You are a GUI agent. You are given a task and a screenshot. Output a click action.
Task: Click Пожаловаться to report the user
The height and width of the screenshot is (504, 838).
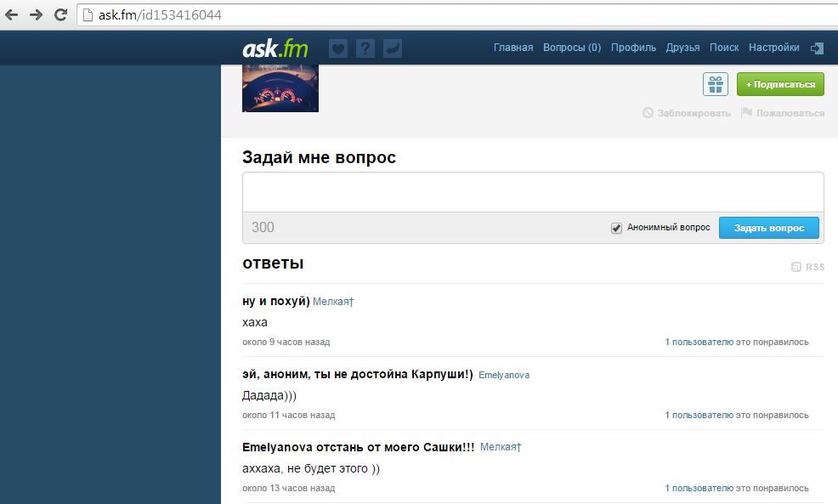783,113
